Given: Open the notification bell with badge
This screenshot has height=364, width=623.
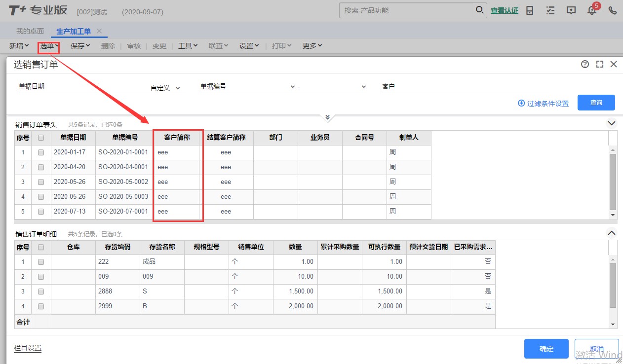Looking at the screenshot, I should point(592,9).
